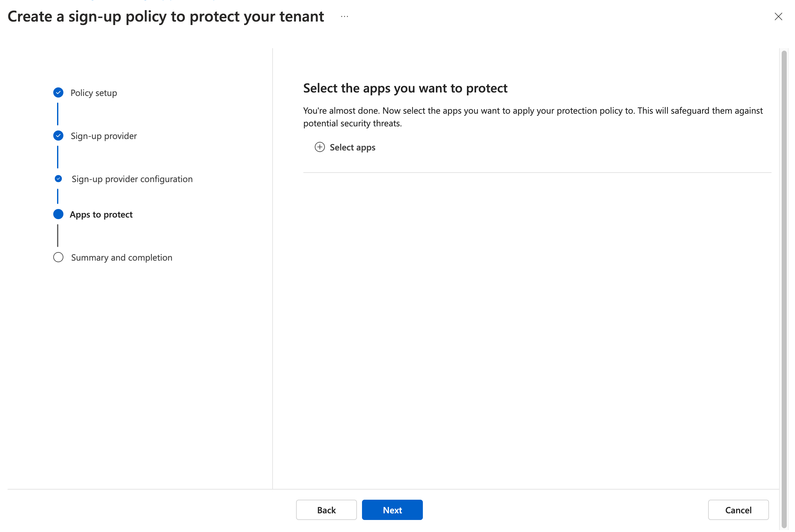Click the Sign-up provider configuration checkmark icon
The image size is (795, 532).
point(58,179)
